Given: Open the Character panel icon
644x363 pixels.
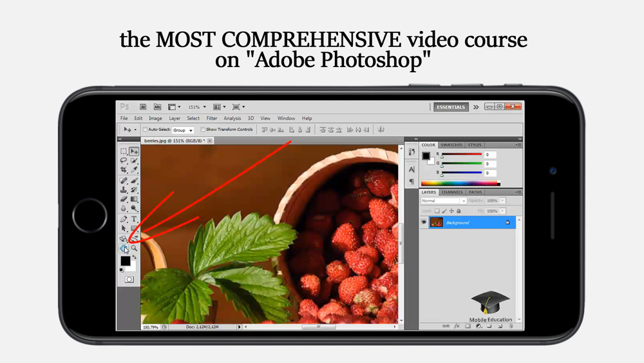Looking at the screenshot, I should point(412,170).
